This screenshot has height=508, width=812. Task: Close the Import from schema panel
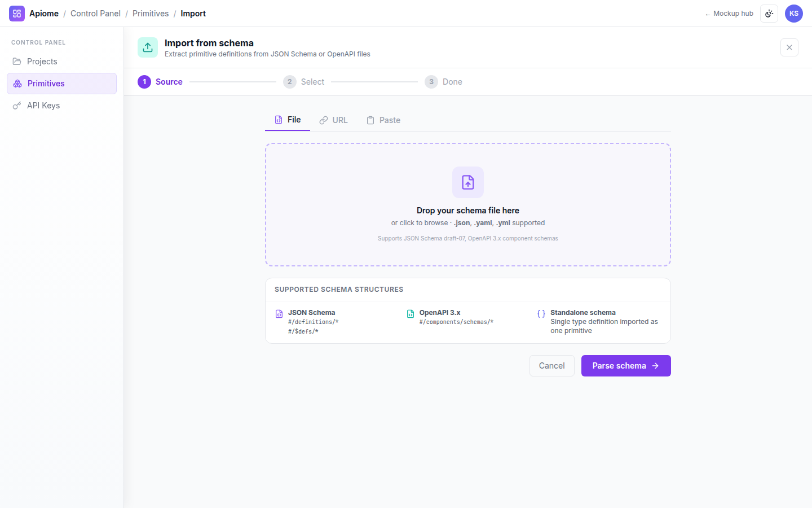789,47
